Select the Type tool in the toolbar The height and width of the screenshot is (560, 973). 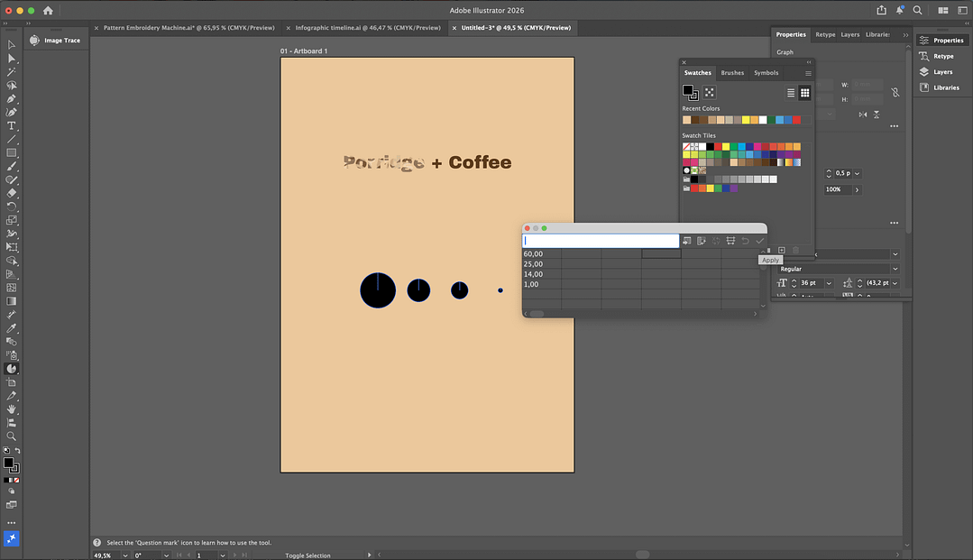12,126
